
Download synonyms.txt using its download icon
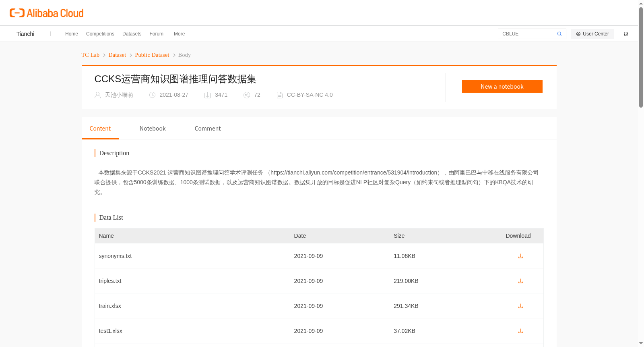[520, 256]
